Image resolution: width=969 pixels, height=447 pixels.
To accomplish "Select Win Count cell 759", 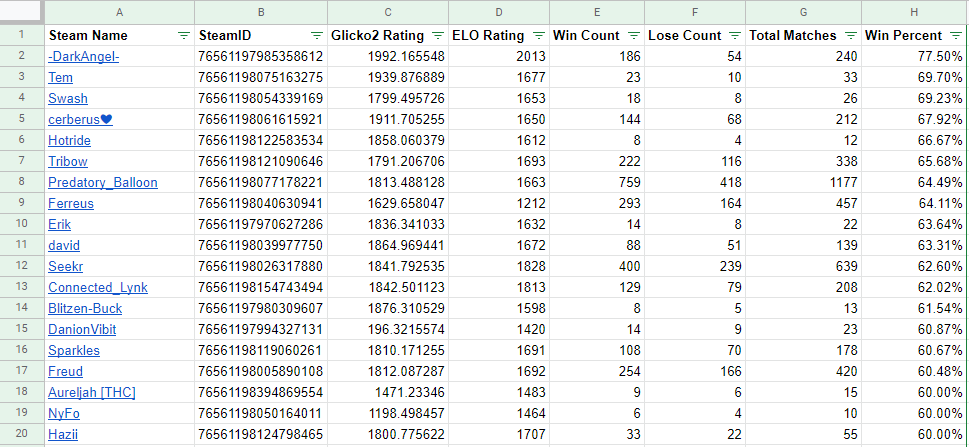I will [597, 182].
